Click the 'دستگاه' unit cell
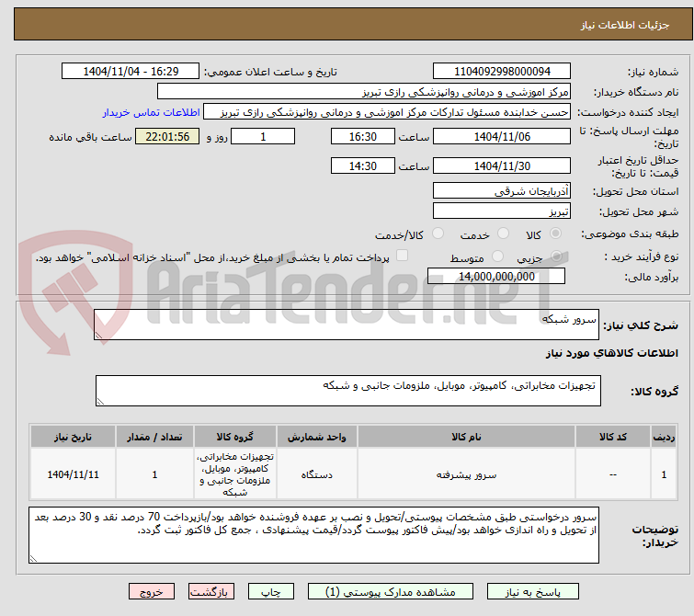Viewport: 694px width, 616px height. (316, 474)
